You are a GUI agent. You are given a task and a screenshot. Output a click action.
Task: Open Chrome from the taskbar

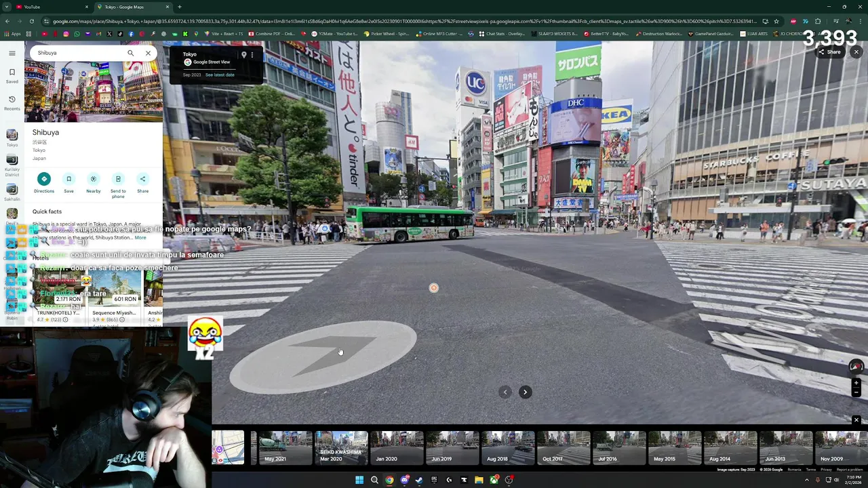[x=389, y=480]
